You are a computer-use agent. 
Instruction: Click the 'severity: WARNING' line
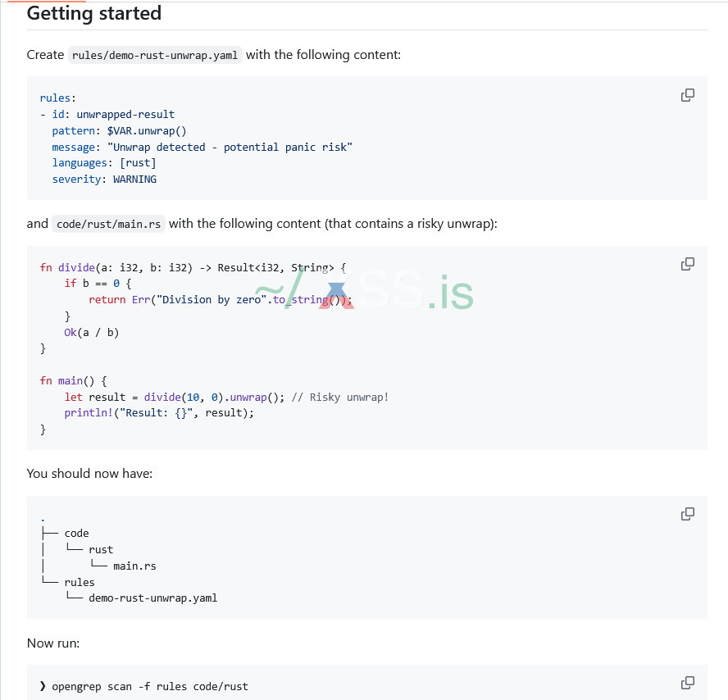[104, 180]
